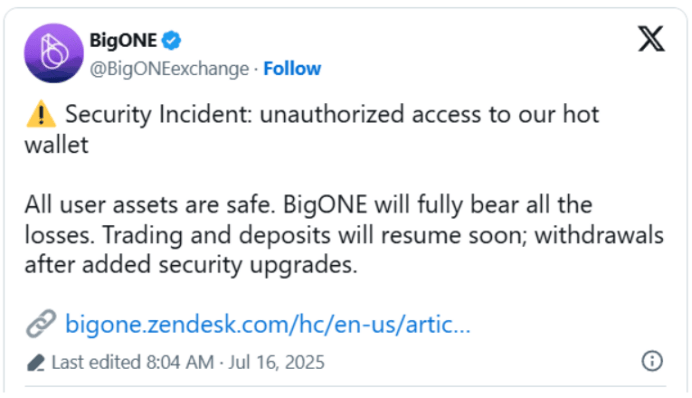This screenshot has width=692, height=398.
Task: Click the Jul 16, 2025 date
Action: pyautogui.click(x=277, y=362)
